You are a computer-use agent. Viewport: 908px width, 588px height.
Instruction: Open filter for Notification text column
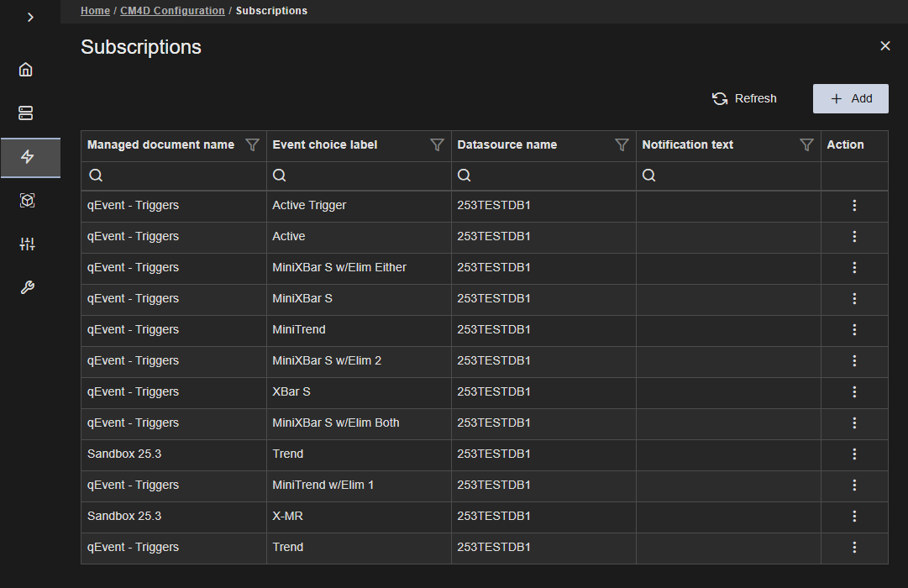click(x=806, y=145)
